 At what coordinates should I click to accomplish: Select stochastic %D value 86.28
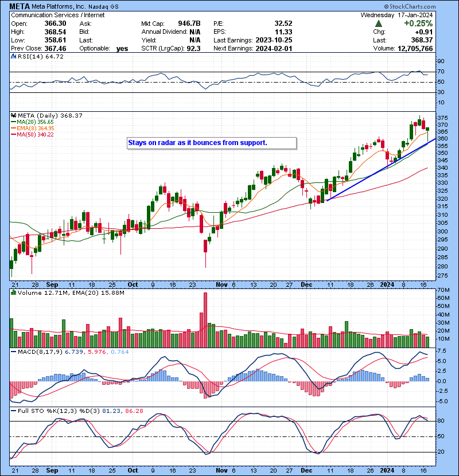[x=134, y=411]
